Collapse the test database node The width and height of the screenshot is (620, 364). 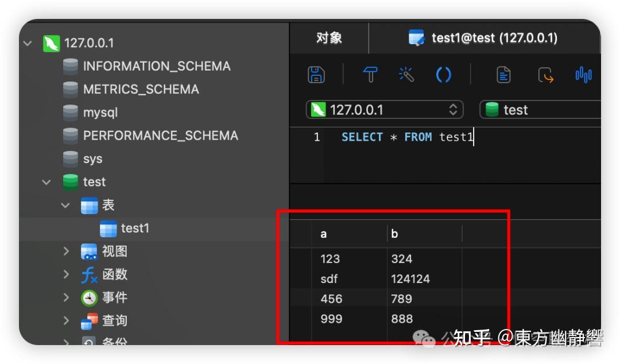(x=46, y=182)
